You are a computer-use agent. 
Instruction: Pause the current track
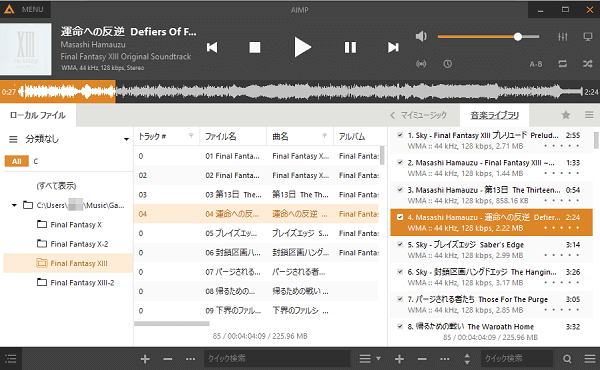(x=350, y=47)
